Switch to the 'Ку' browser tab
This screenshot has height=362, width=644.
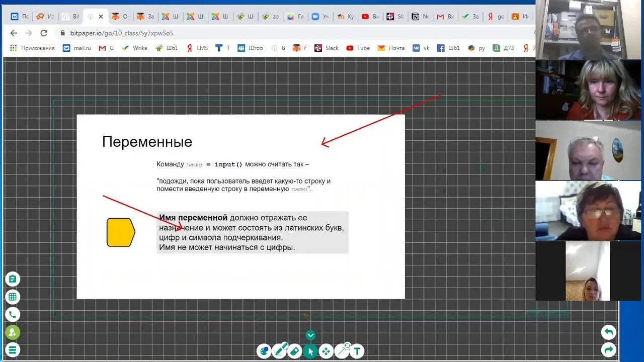346,17
